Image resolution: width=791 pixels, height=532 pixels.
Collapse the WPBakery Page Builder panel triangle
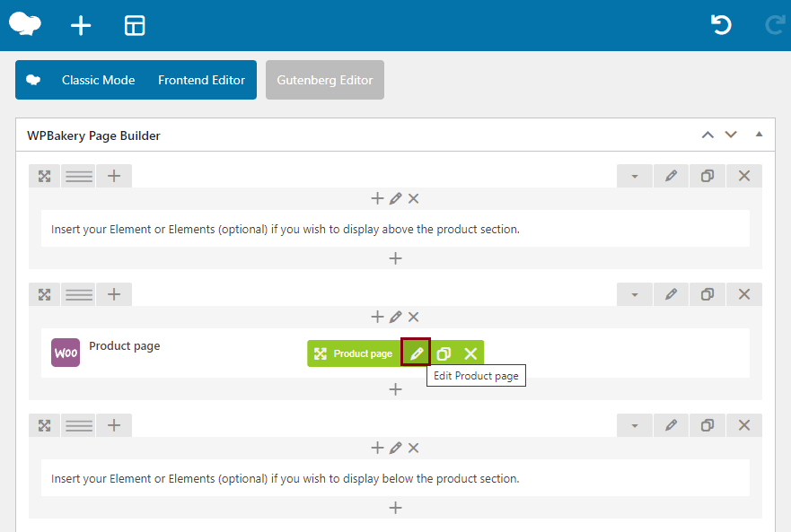click(x=759, y=135)
